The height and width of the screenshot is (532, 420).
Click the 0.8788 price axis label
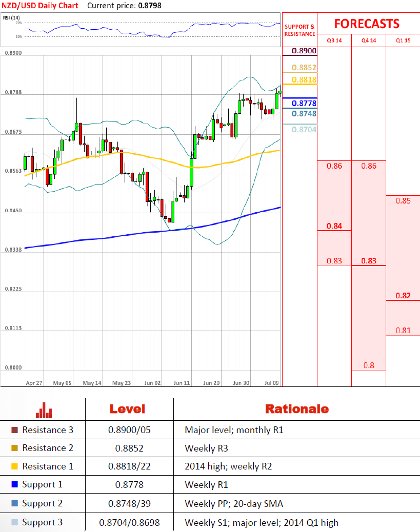tap(13, 92)
